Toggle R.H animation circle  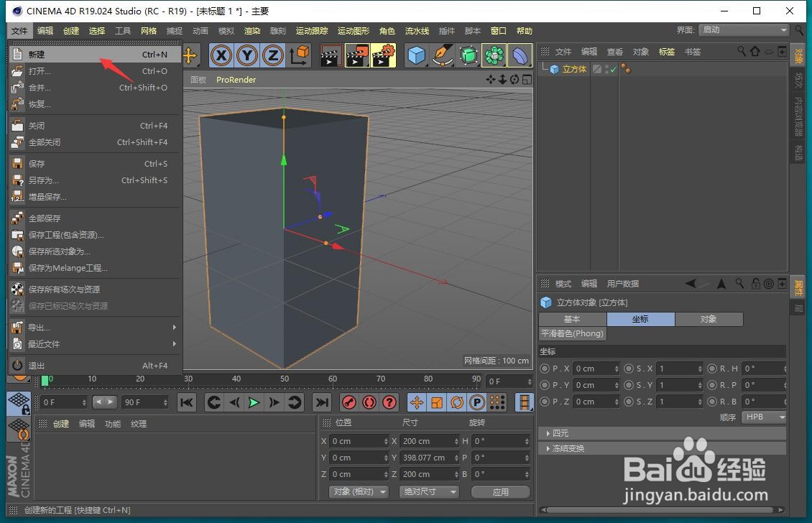pyautogui.click(x=713, y=369)
